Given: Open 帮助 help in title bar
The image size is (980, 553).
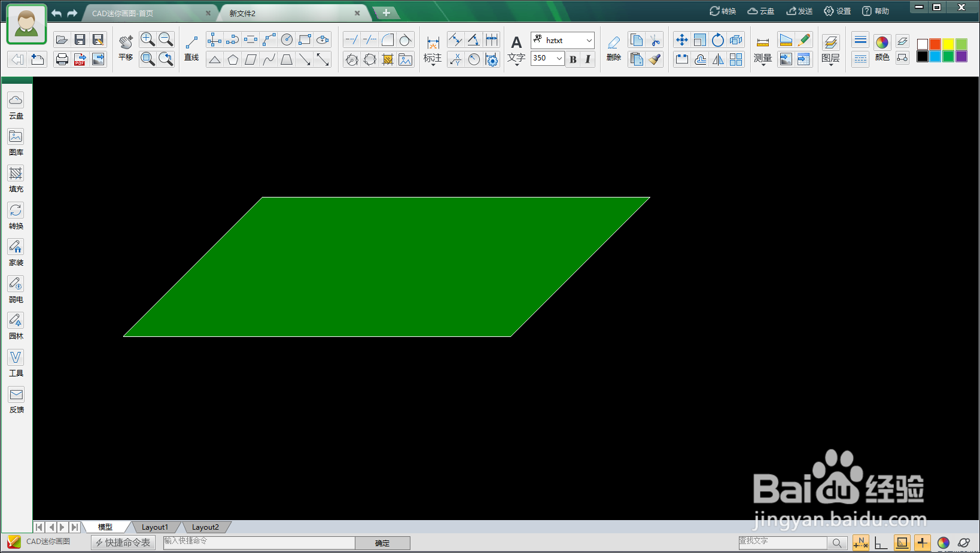Looking at the screenshot, I should [x=875, y=11].
